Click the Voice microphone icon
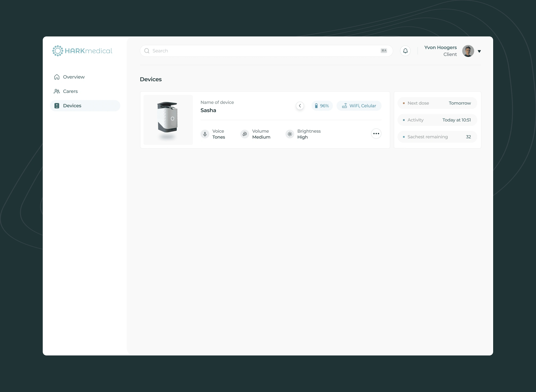 (x=205, y=134)
